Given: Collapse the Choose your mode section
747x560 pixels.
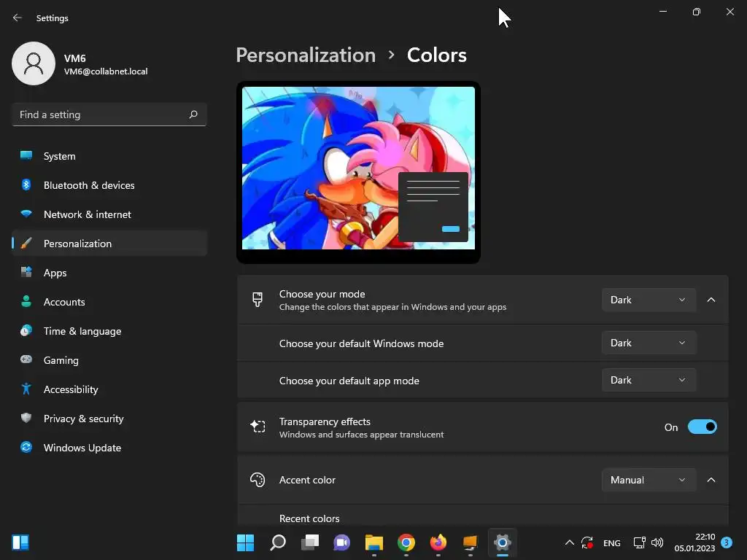Looking at the screenshot, I should (711, 300).
